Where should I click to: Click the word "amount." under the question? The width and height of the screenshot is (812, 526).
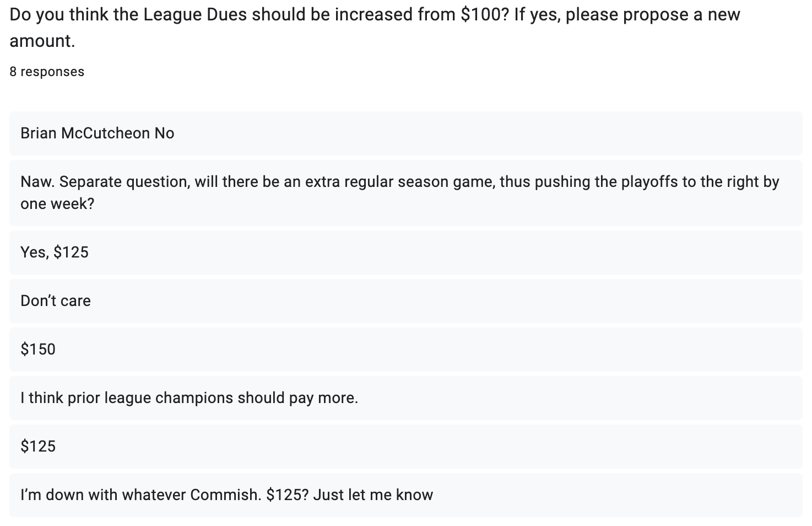(42, 41)
